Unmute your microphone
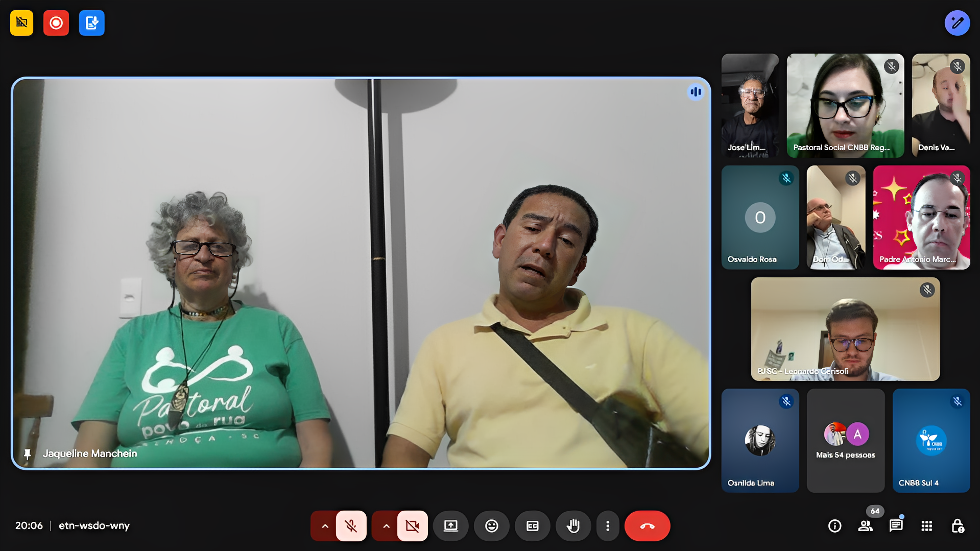 click(351, 526)
